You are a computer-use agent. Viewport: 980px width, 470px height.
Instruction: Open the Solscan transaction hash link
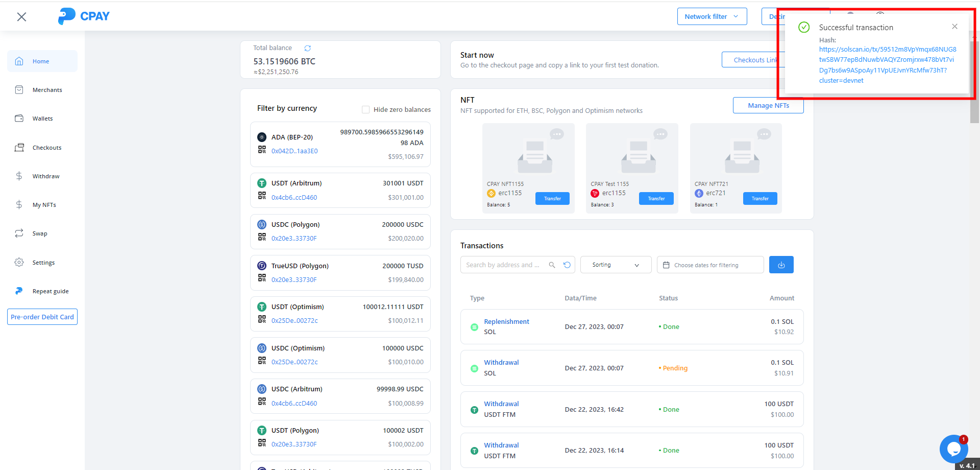coord(887,65)
